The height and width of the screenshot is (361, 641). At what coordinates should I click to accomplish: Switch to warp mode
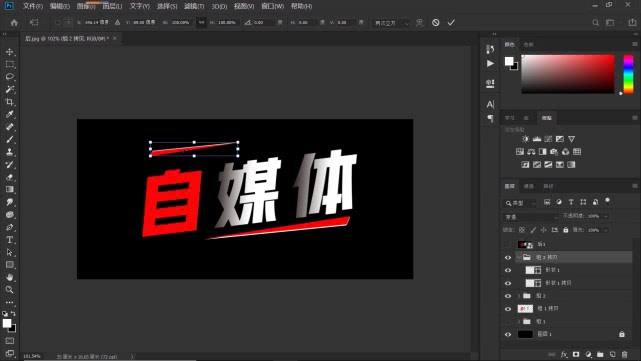[419, 22]
